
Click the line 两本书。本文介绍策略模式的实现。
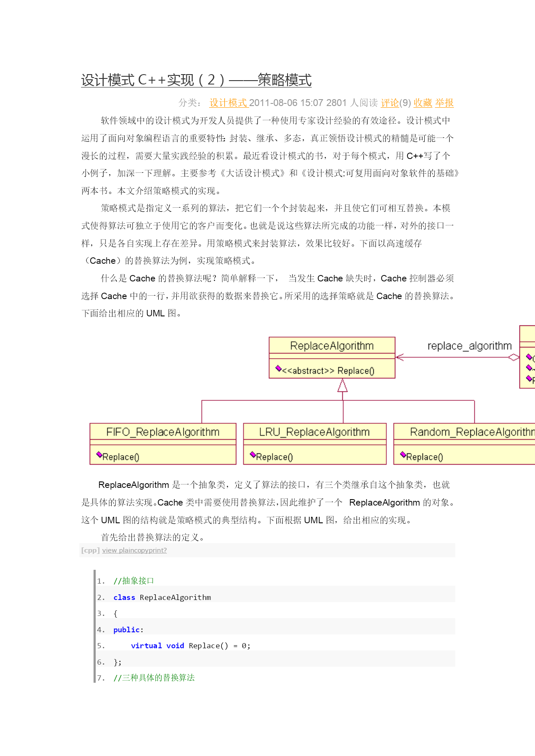tap(151, 191)
